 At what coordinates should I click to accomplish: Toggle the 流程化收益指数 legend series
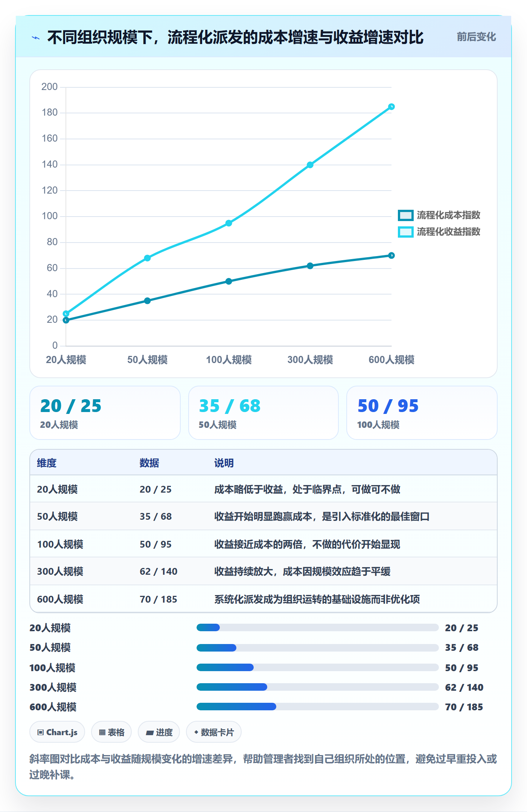coord(439,232)
